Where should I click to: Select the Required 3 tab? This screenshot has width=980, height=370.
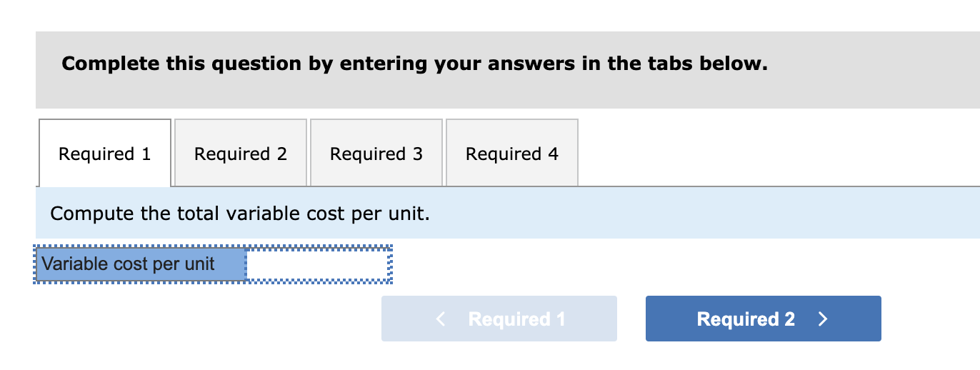(376, 154)
